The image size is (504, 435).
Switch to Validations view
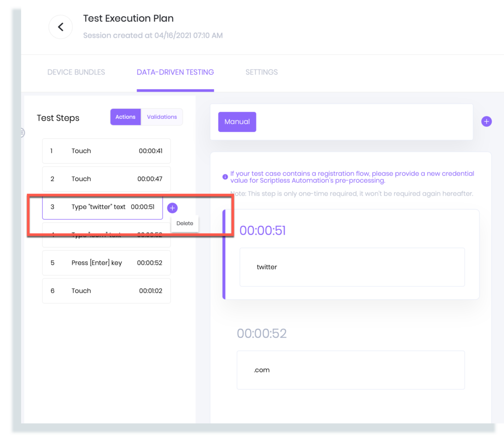point(162,117)
